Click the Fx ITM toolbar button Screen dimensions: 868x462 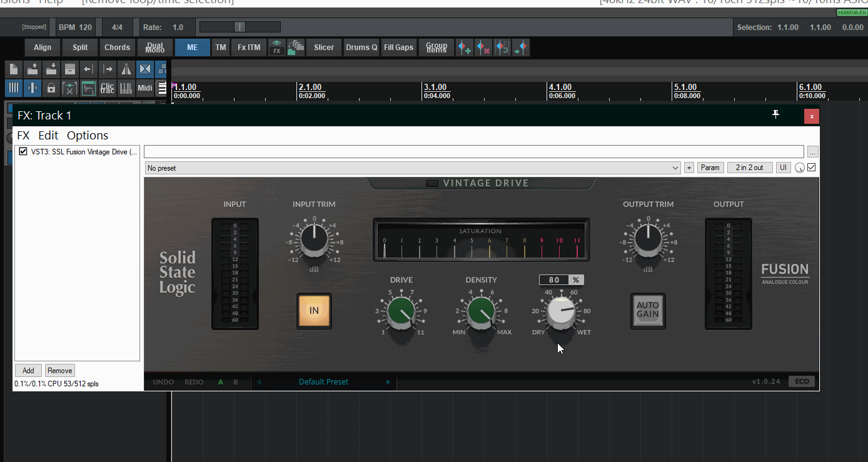(x=249, y=48)
